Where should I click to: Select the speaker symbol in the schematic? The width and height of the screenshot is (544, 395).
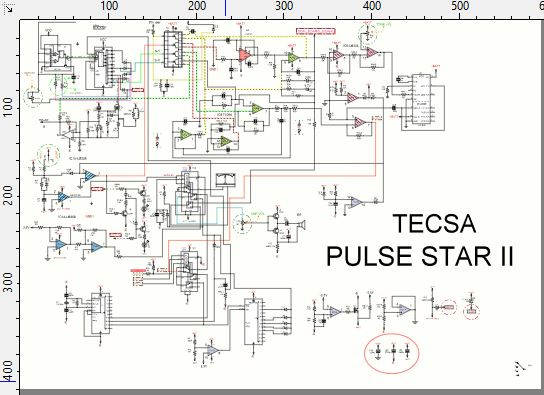(301, 226)
